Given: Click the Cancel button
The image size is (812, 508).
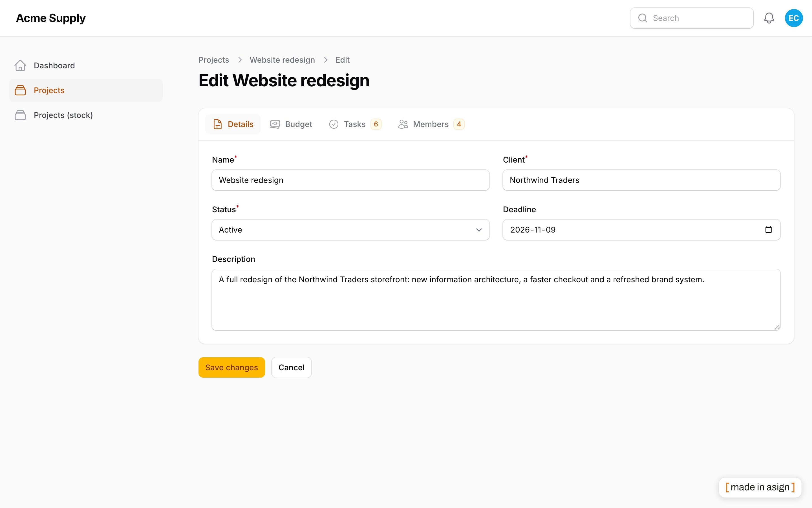Looking at the screenshot, I should pyautogui.click(x=291, y=367).
